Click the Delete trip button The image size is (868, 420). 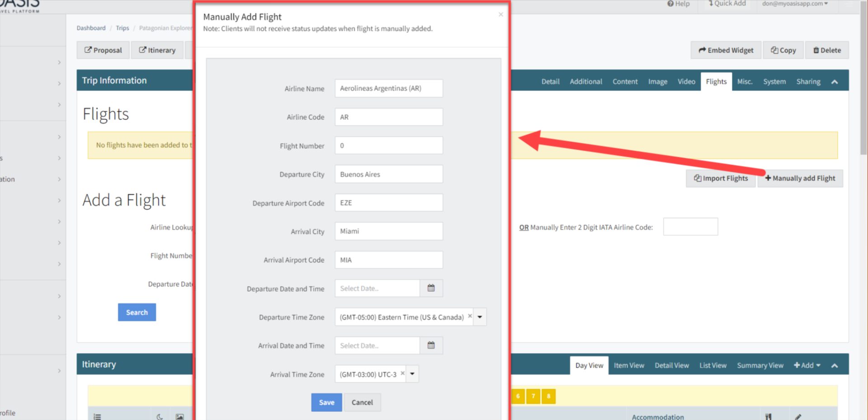[827, 50]
